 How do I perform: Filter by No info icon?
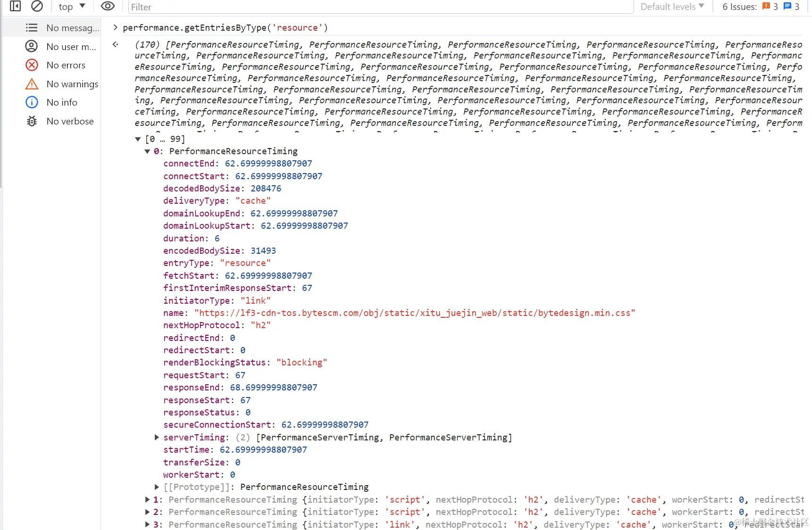(x=32, y=102)
